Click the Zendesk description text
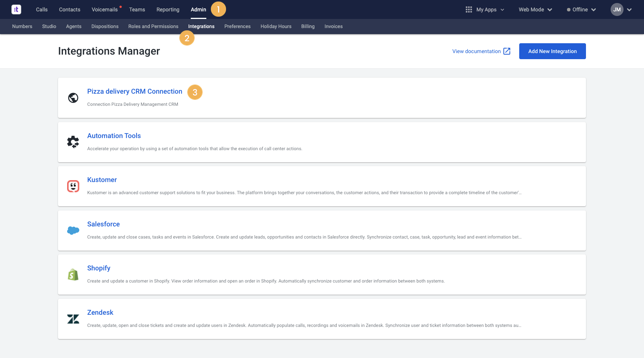Viewport: 644px width, 358px height. point(304,325)
